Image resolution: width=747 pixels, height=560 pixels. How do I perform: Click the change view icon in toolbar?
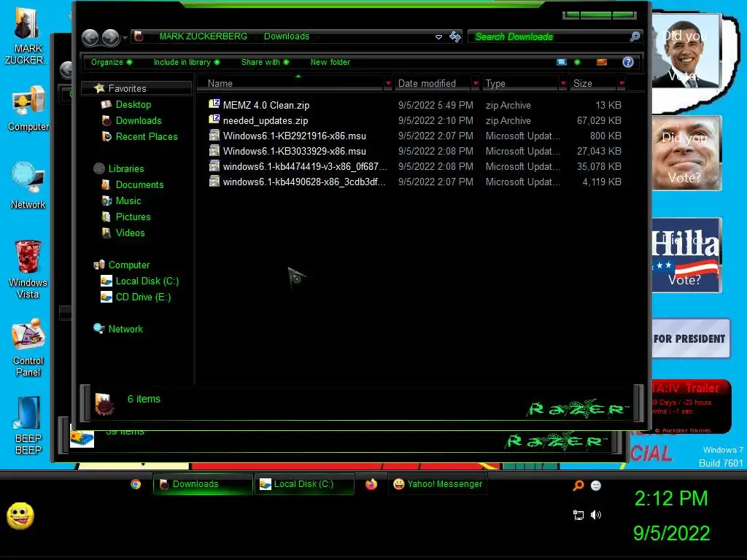pos(562,63)
